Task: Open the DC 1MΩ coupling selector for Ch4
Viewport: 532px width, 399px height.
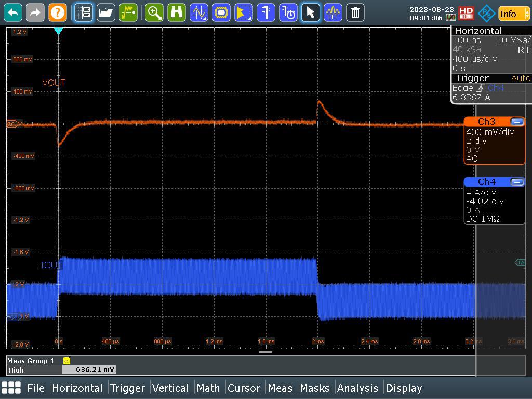Action: click(x=483, y=220)
